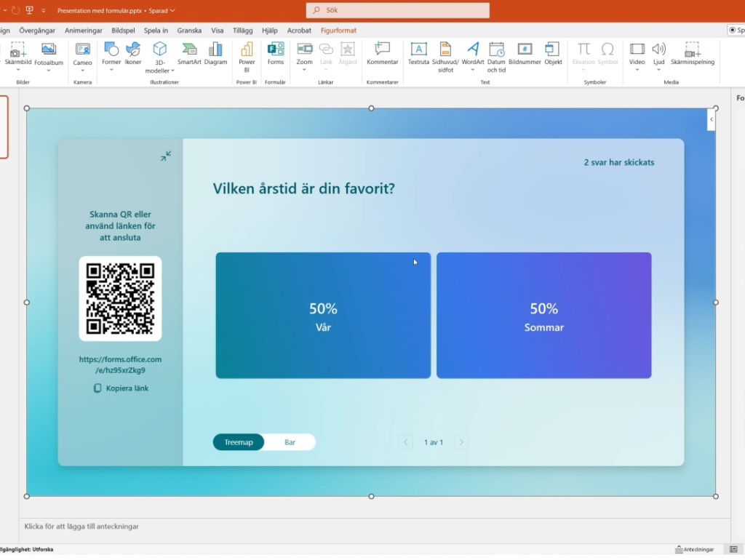Open the Hjälp tab

[269, 31]
